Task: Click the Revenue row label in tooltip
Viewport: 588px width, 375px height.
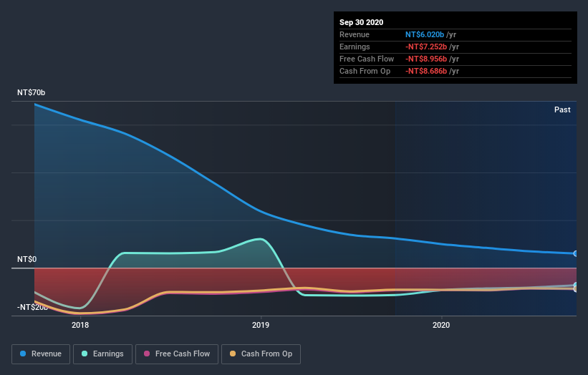Action: pyautogui.click(x=354, y=34)
